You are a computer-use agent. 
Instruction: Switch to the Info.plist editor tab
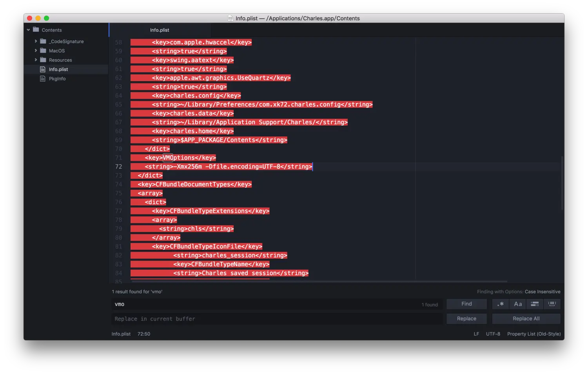coord(160,30)
